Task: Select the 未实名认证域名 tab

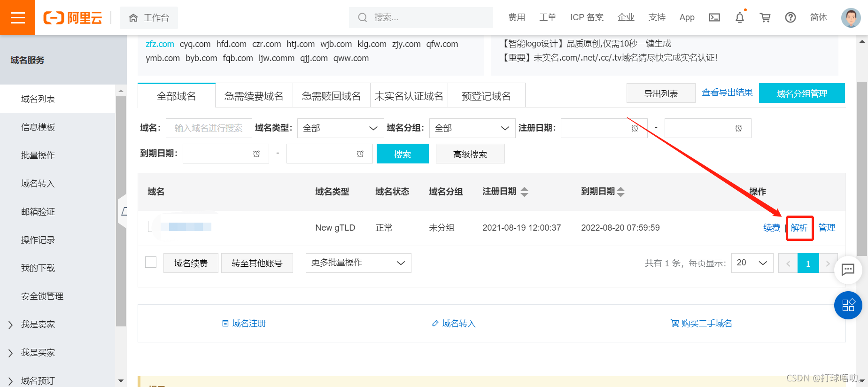Action: [409, 96]
